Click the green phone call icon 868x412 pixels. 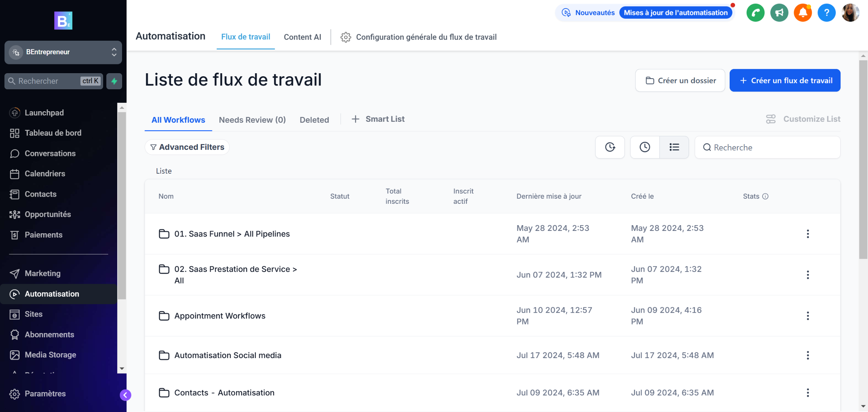(x=755, y=13)
